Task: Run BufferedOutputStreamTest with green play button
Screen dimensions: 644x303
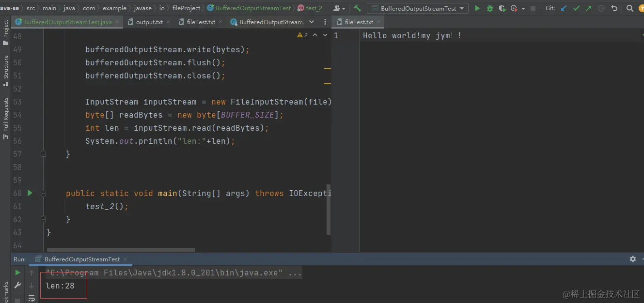Action: coord(477,8)
